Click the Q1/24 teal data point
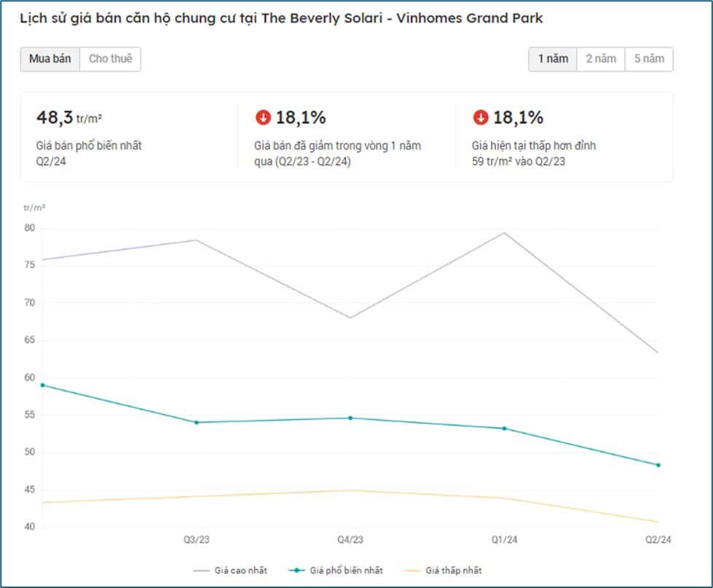The image size is (713, 588). coord(504,428)
